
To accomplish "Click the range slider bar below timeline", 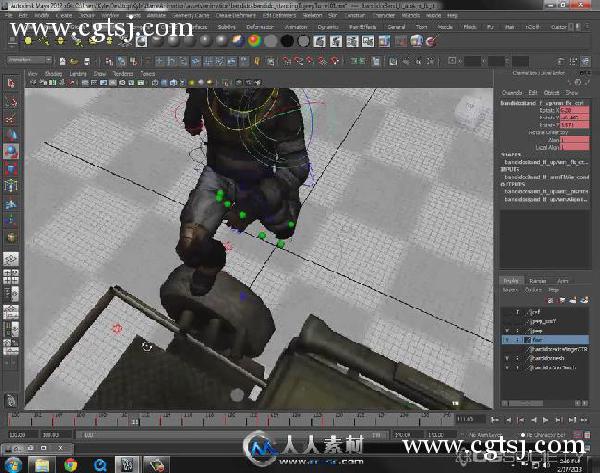I will coord(231,435).
